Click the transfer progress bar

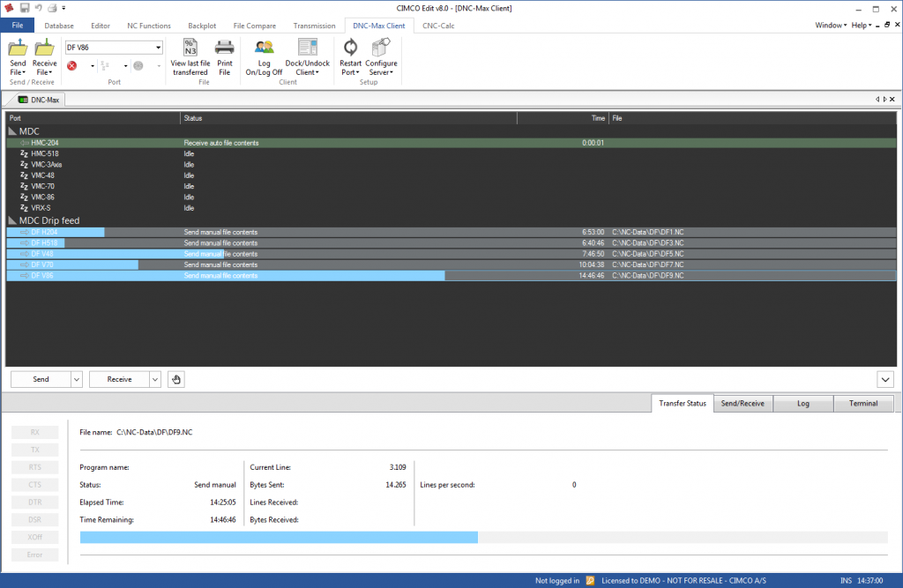(x=484, y=538)
